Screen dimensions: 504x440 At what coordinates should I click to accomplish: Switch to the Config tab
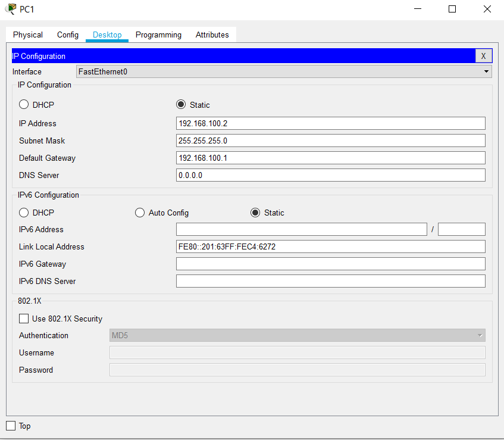(x=67, y=35)
